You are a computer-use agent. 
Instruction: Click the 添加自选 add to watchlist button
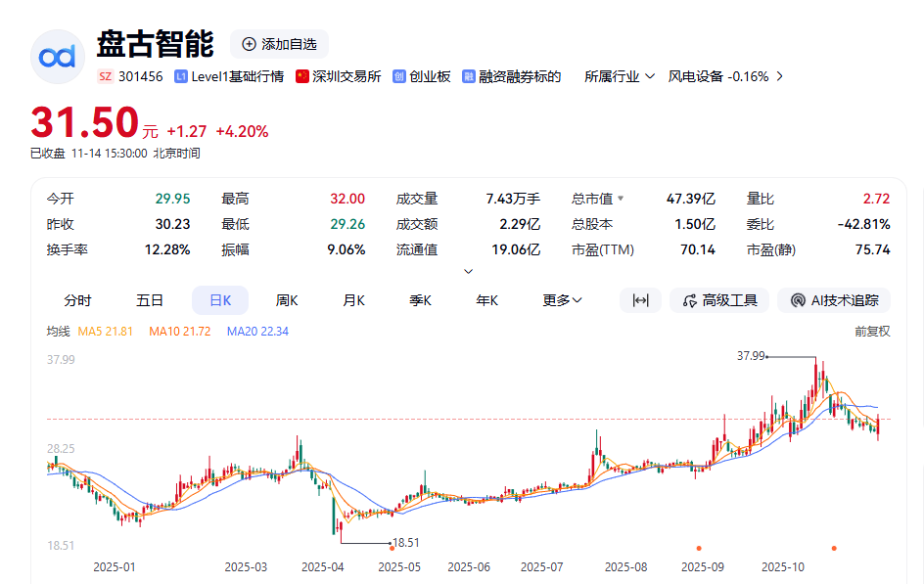(x=279, y=44)
